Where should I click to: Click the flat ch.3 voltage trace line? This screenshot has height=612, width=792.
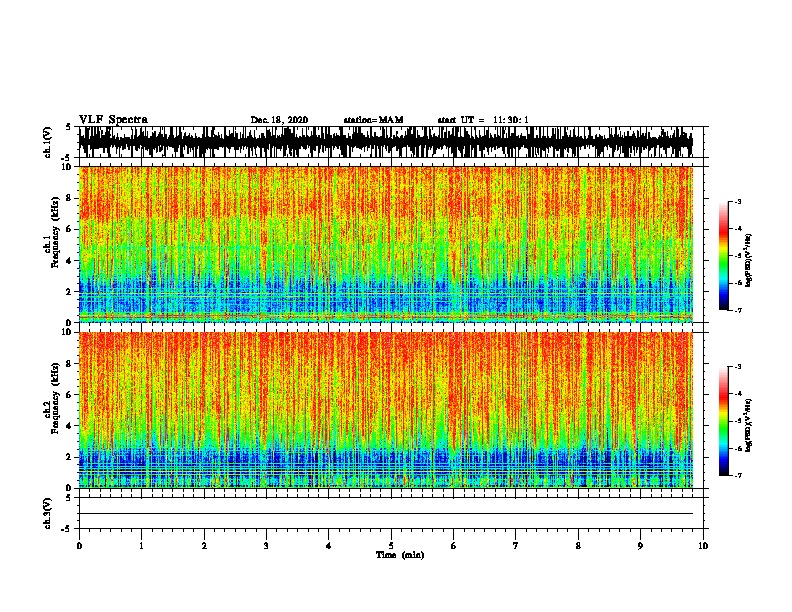pyautogui.click(x=386, y=514)
